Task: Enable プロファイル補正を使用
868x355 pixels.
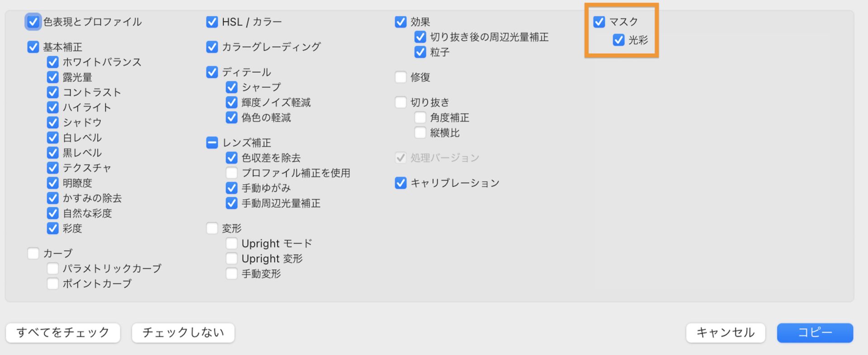Action: pyautogui.click(x=231, y=173)
